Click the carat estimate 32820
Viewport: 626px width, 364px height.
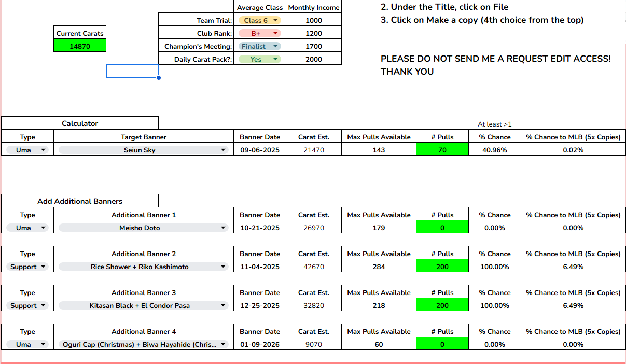[x=314, y=305]
